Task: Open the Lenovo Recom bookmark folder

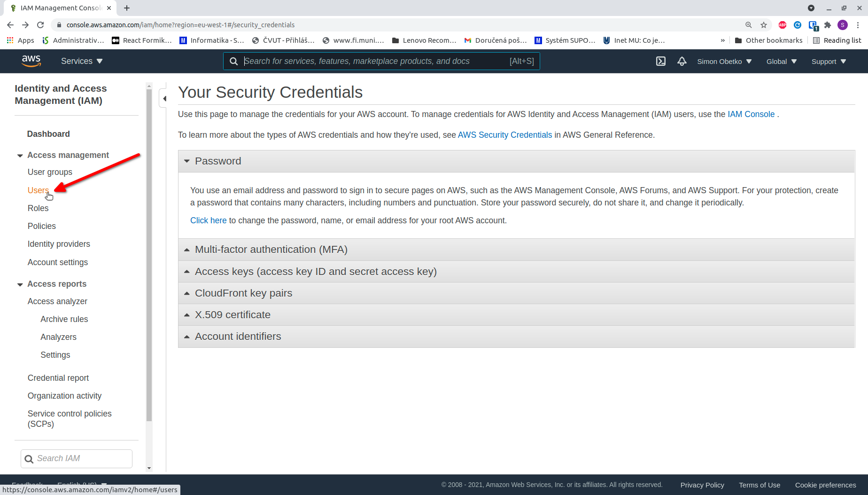Action: (424, 40)
